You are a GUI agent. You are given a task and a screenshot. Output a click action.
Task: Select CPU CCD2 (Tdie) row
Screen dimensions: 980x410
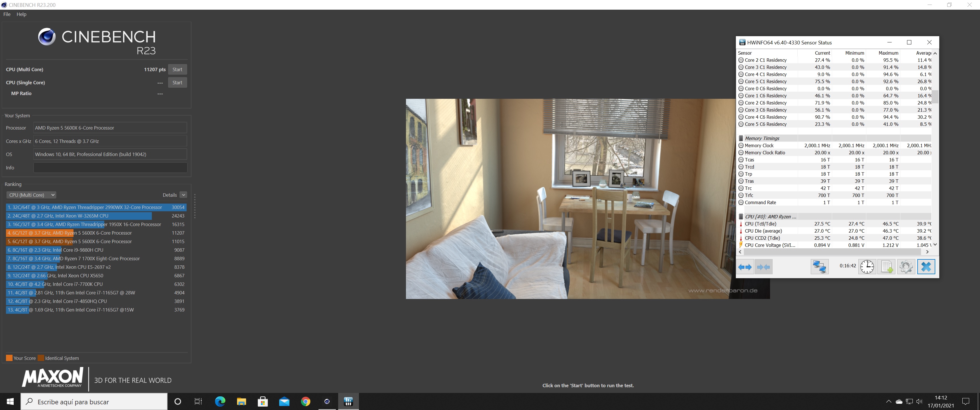(x=834, y=238)
